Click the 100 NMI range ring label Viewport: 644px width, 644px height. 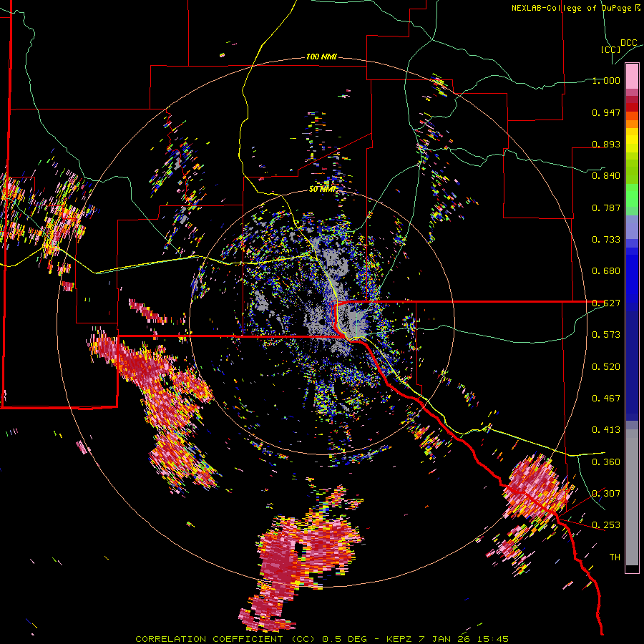(x=321, y=57)
